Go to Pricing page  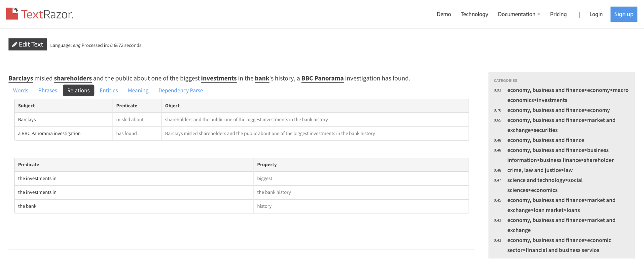[x=558, y=14]
